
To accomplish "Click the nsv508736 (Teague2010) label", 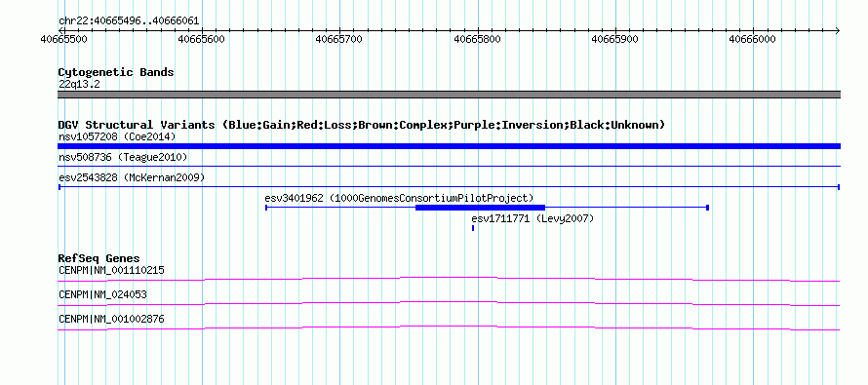I will point(123,158).
